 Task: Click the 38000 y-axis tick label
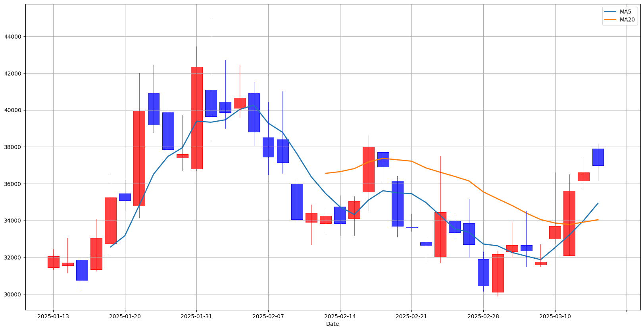[x=13, y=147]
